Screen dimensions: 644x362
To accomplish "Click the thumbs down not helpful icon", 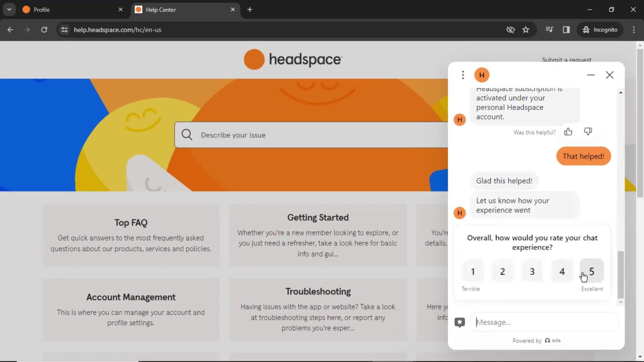I will [x=588, y=131].
